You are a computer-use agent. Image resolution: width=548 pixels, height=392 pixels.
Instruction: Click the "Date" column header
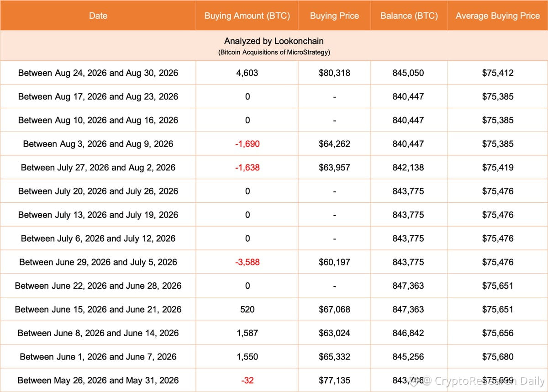tap(98, 16)
